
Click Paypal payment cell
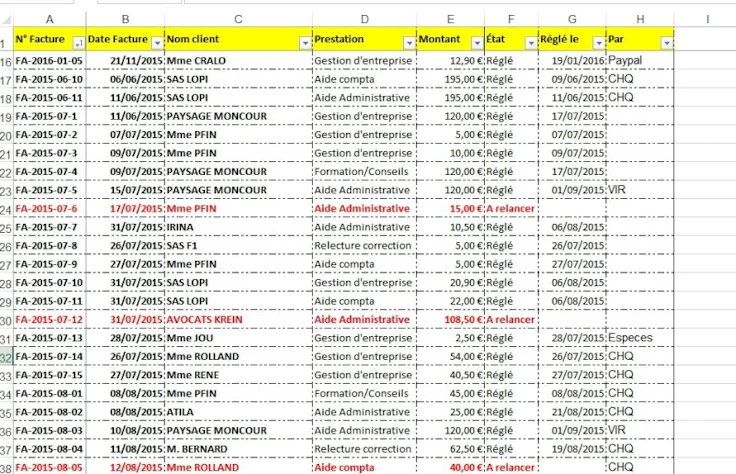640,61
